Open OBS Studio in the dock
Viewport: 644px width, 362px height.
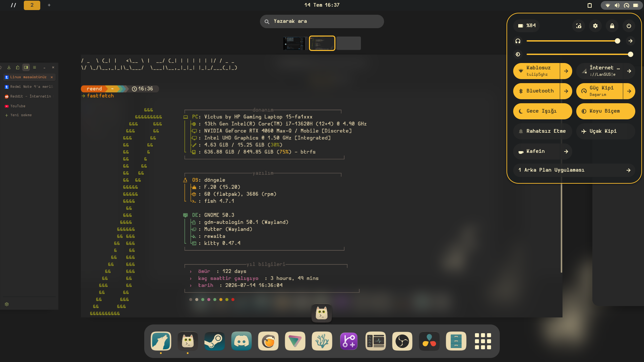[x=402, y=341]
